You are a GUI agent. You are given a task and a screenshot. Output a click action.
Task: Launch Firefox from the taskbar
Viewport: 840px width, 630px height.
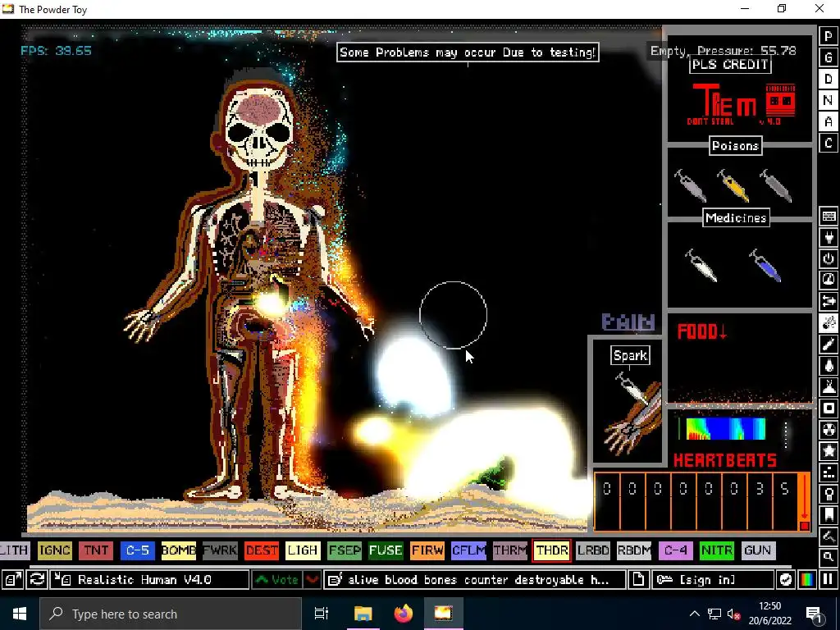click(404, 614)
